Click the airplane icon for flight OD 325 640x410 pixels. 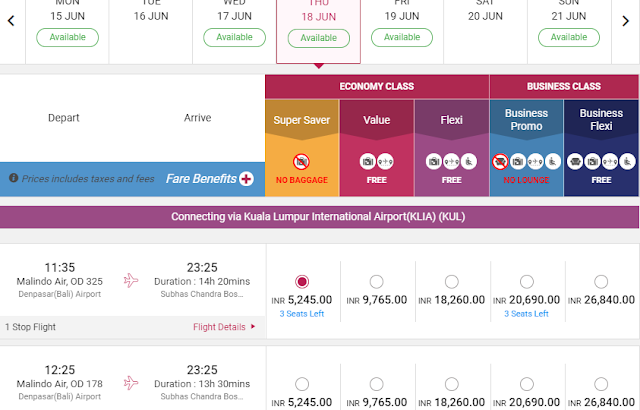(131, 280)
